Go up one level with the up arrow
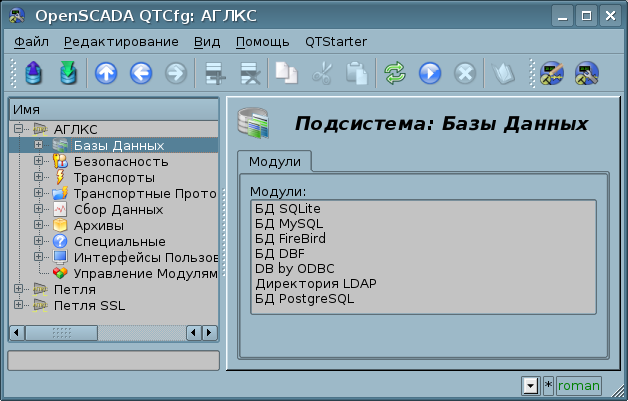Screen dimensions: 628x401 point(106,73)
